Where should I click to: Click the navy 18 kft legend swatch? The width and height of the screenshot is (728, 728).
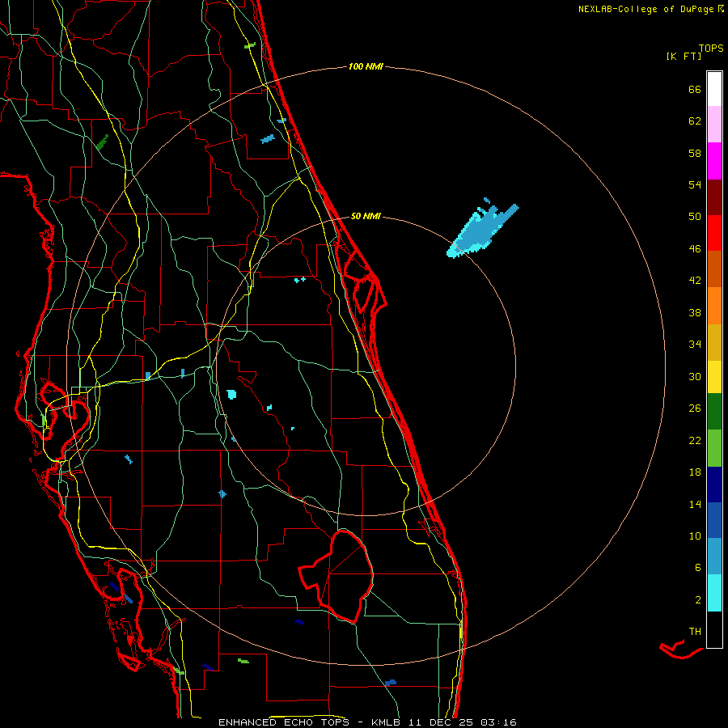(x=714, y=485)
